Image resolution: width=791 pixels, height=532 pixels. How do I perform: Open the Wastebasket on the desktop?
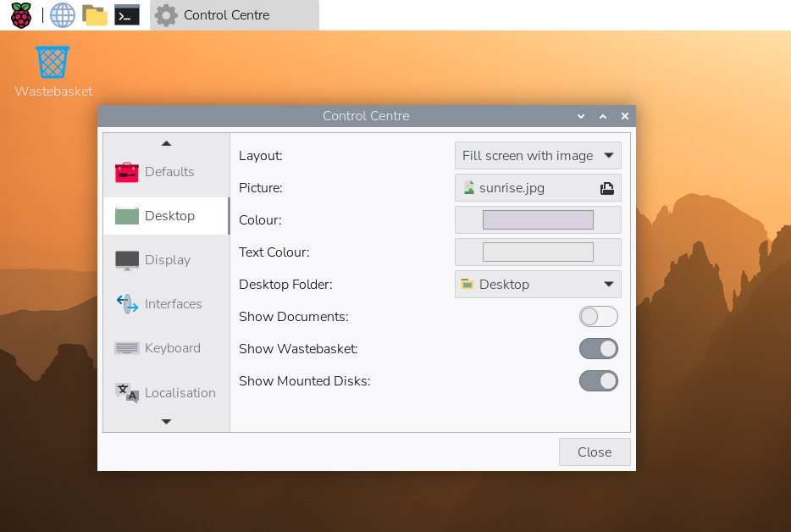coord(53,62)
